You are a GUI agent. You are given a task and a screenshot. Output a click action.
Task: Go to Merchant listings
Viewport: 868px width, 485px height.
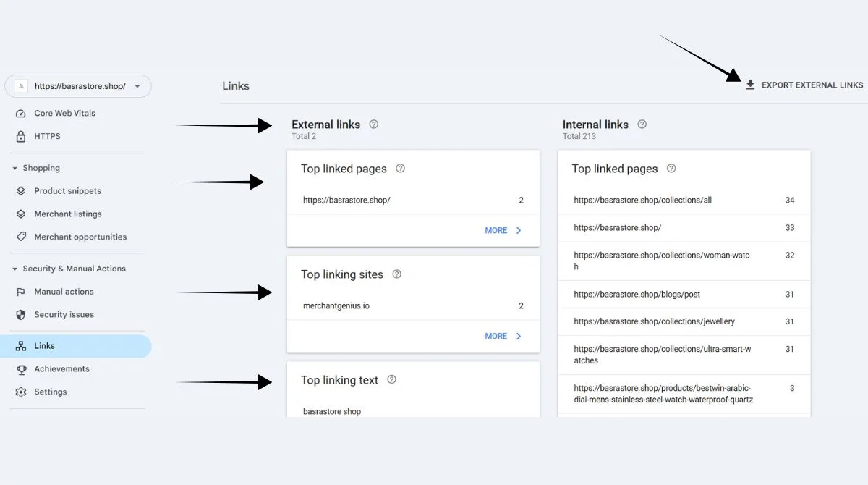pos(68,214)
